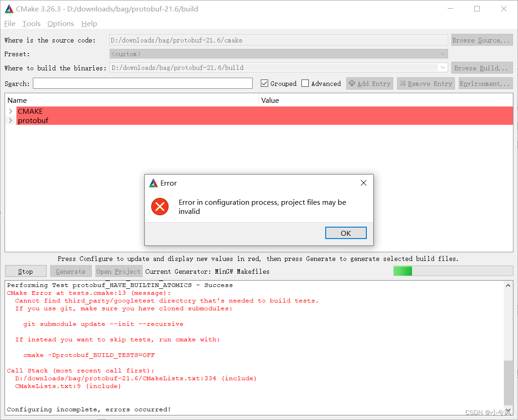
Task: Click the Generate button
Action: 70,271
